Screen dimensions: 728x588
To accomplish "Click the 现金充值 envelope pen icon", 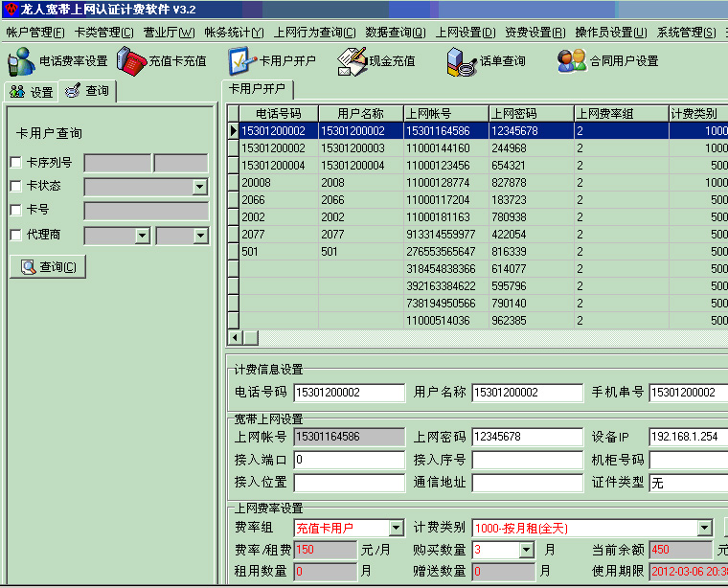I will pyautogui.click(x=353, y=61).
